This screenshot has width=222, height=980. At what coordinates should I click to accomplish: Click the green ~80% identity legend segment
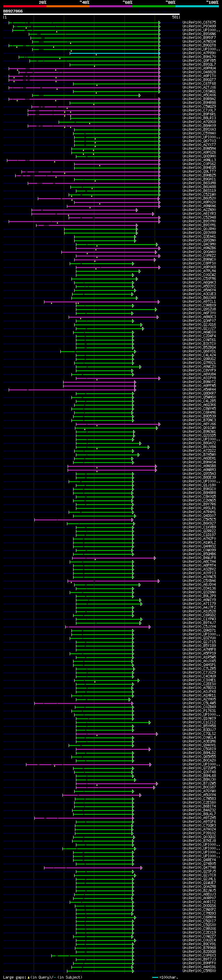point(154,6)
